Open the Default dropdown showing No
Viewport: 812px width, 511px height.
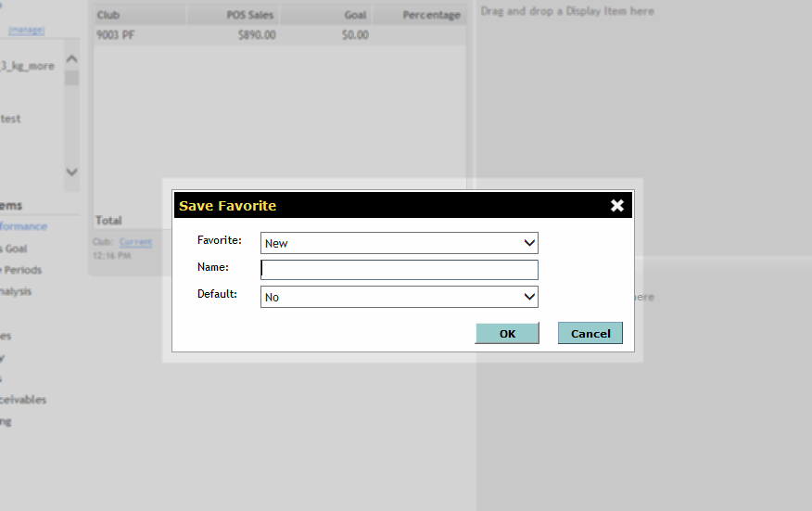tap(400, 297)
